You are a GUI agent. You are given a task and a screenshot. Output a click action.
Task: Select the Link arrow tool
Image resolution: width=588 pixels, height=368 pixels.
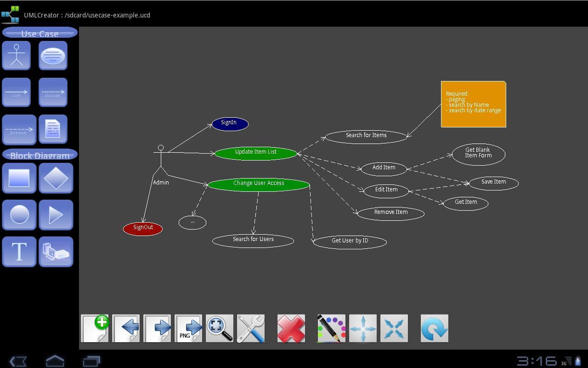click(x=16, y=92)
